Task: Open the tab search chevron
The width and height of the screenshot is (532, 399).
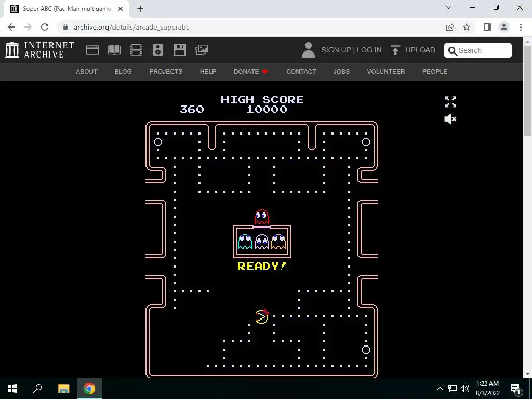Action: point(448,7)
